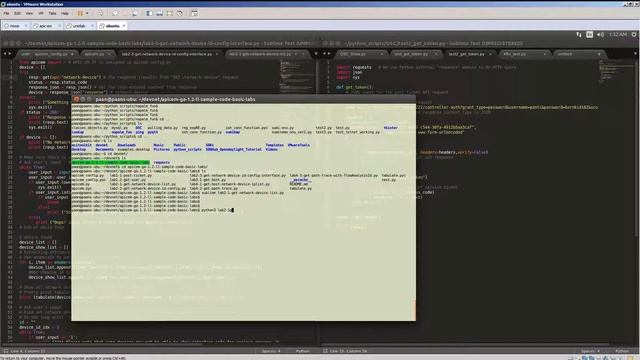Click the VMware suspend (pause) button
Screen dimensions: 640x360
pos(80,13)
